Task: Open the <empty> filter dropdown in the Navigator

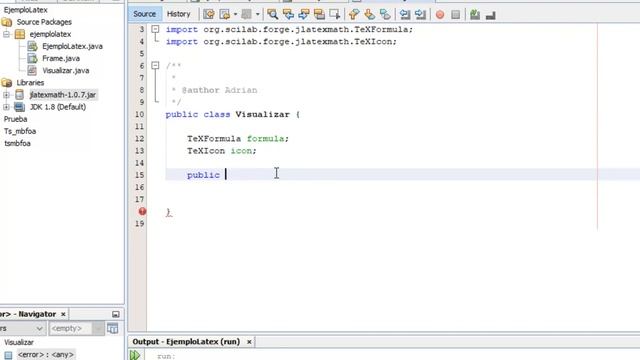Action: (98, 328)
